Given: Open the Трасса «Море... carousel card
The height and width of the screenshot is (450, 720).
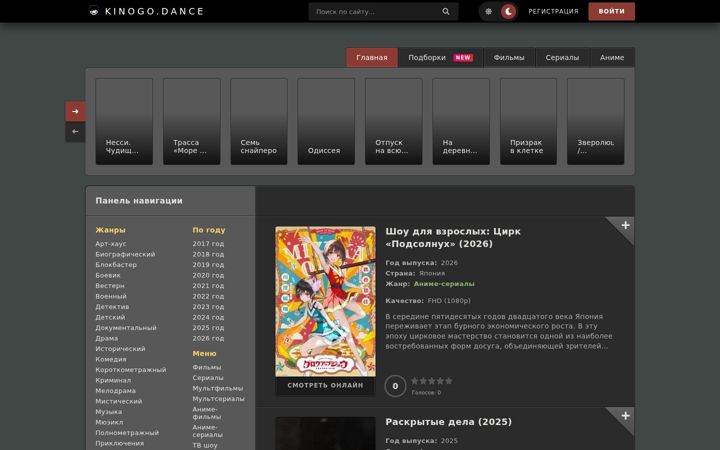Looking at the screenshot, I should (x=191, y=121).
